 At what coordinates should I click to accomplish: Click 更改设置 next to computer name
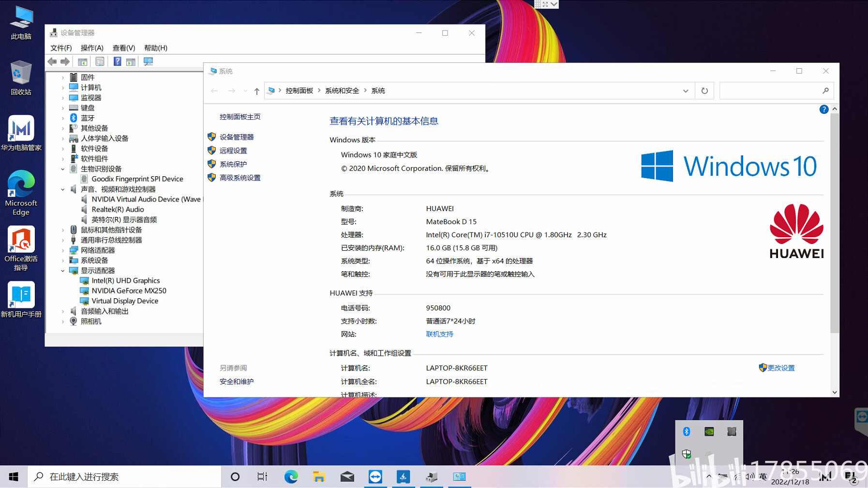pyautogui.click(x=781, y=368)
